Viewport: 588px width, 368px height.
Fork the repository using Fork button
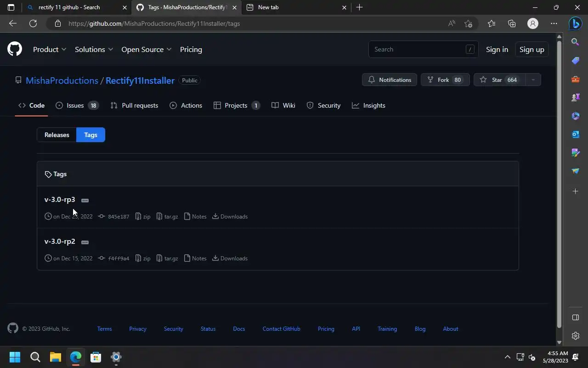click(x=445, y=80)
